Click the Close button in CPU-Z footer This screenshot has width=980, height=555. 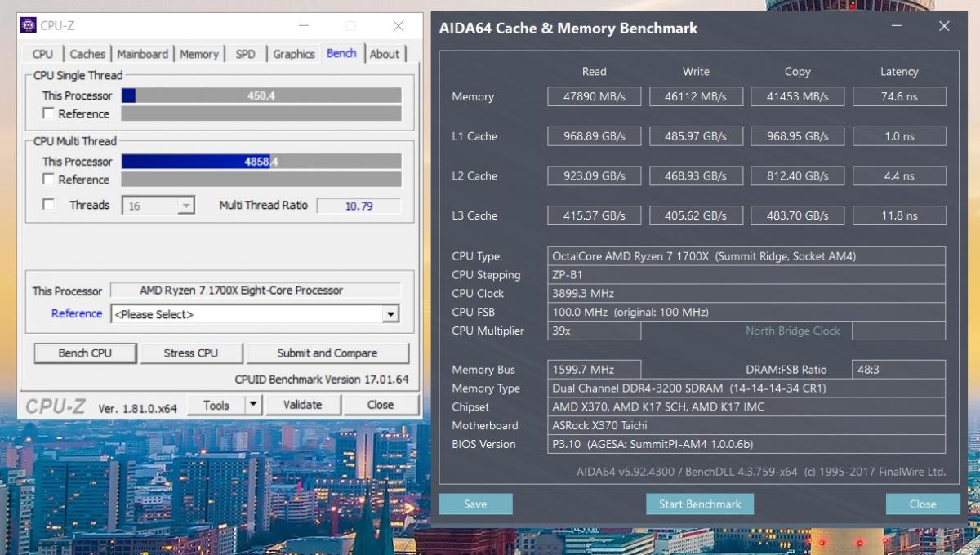click(381, 405)
